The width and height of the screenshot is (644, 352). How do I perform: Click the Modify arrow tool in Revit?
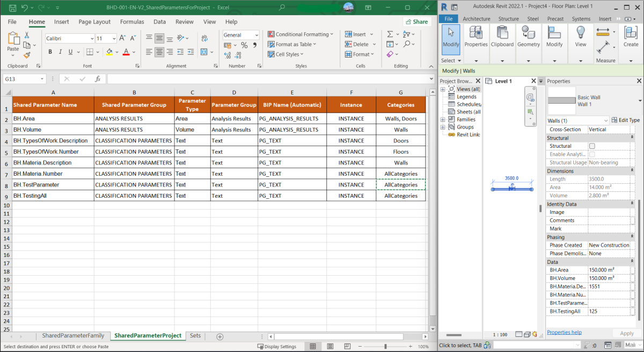[x=451, y=37]
